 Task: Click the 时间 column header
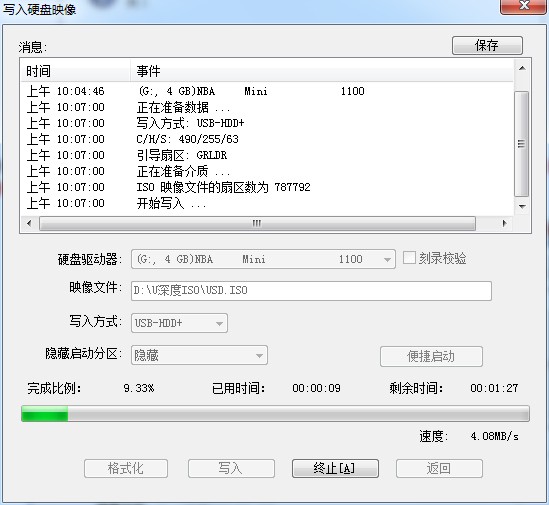click(x=76, y=71)
